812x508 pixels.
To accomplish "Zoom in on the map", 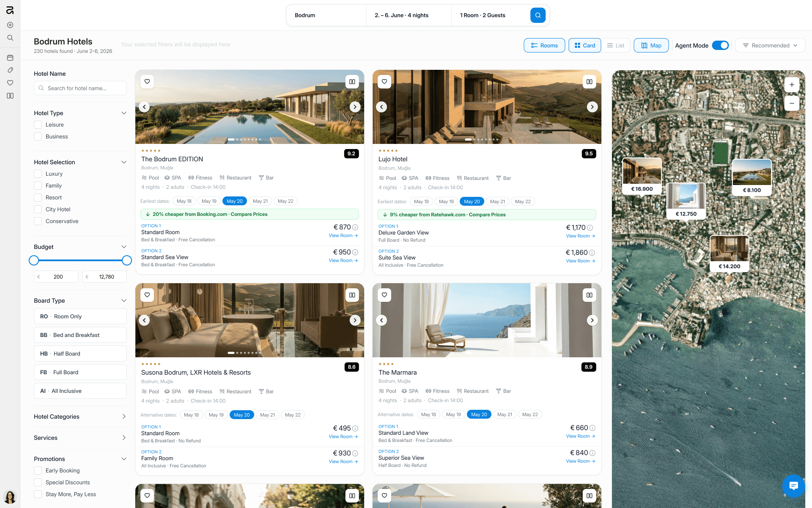I will pyautogui.click(x=792, y=85).
